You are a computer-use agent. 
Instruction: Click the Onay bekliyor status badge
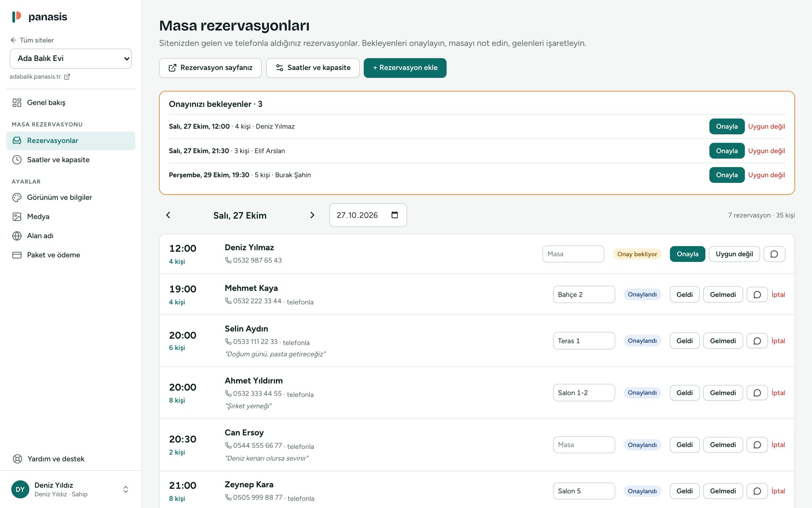pos(637,254)
